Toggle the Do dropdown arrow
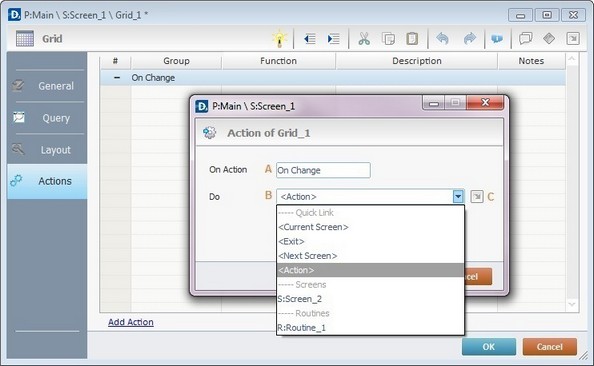 click(458, 197)
